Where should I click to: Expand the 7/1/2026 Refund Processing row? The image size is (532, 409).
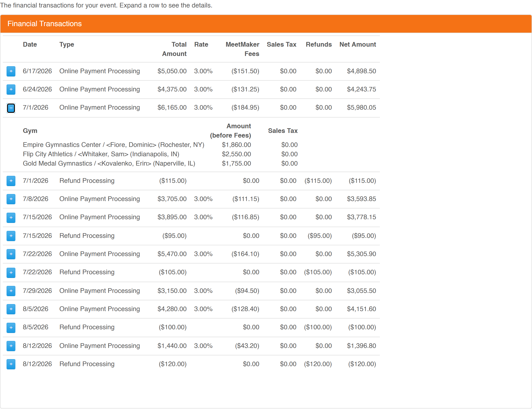point(11,181)
